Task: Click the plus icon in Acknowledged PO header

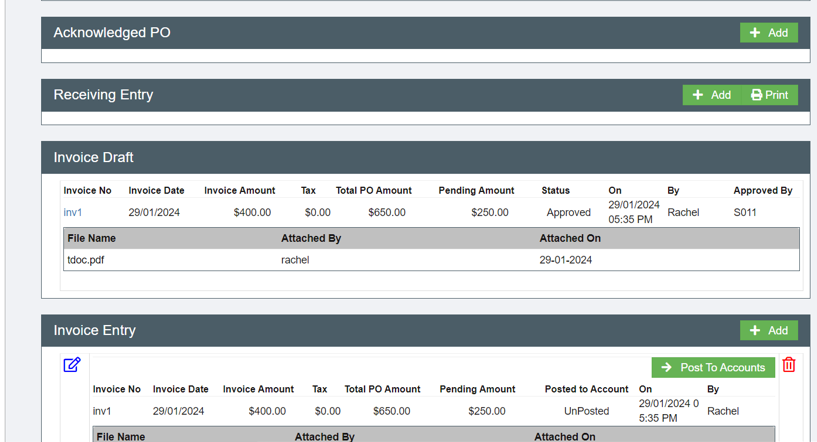Action: point(755,33)
